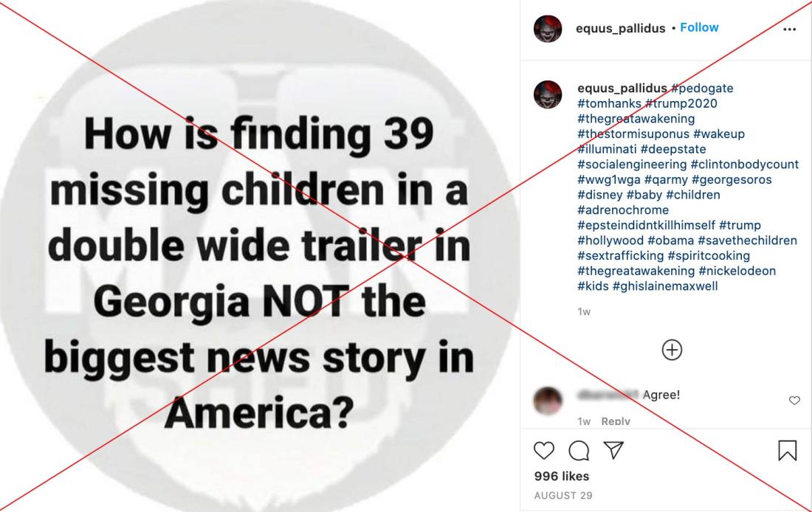Click the equus_pallidus header profile picture

coord(548,29)
